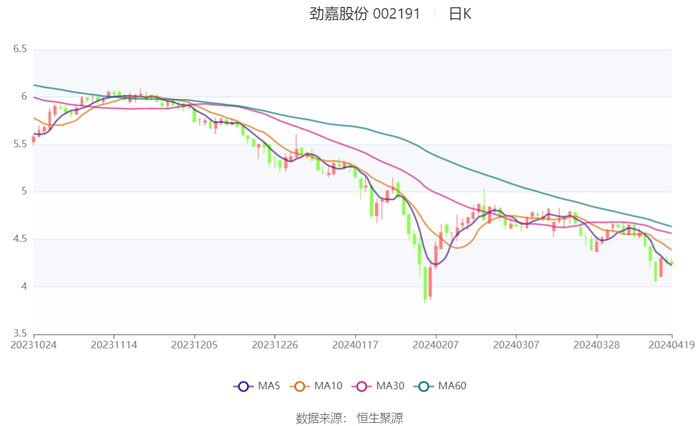Toggle the MA10 orange legend marker
700x426 pixels.
(301, 386)
